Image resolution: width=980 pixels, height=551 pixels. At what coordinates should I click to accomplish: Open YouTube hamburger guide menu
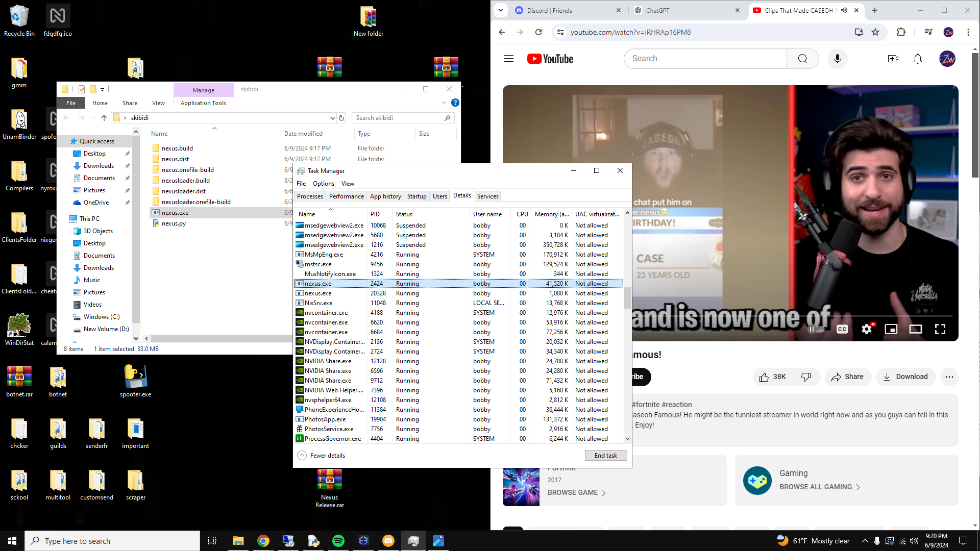pos(508,59)
